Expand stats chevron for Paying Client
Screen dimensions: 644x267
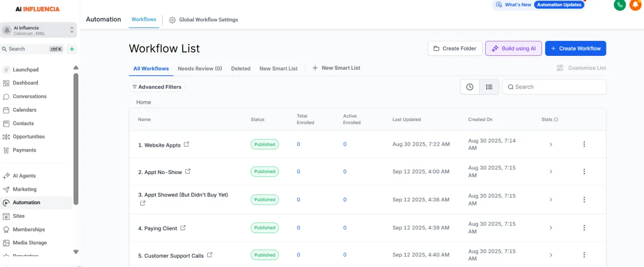click(x=551, y=228)
